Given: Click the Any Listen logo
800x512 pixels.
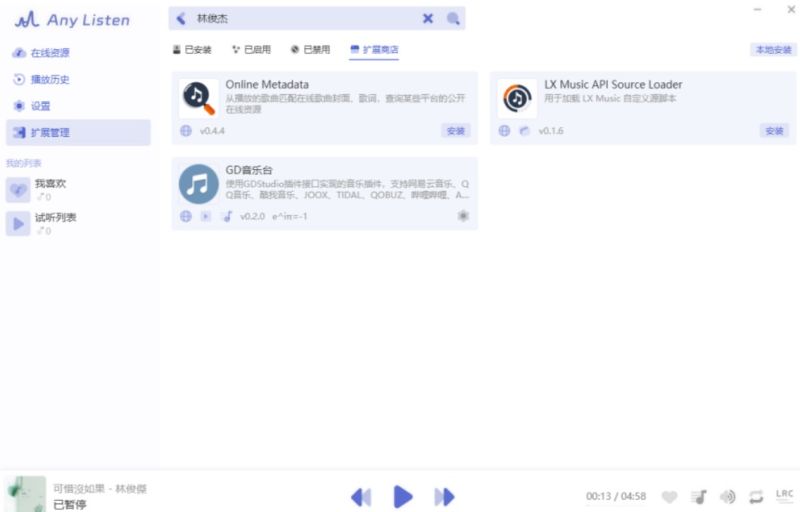Looking at the screenshot, I should coord(72,20).
